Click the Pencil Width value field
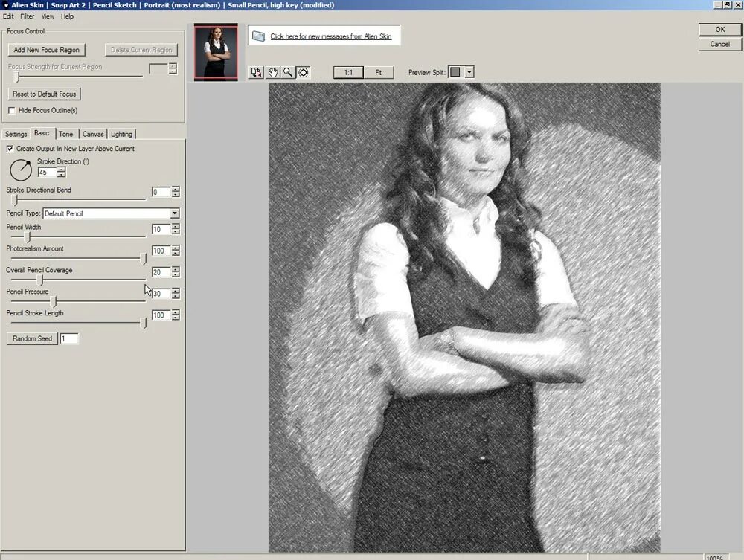Screen dimensions: 744x560 pos(161,230)
